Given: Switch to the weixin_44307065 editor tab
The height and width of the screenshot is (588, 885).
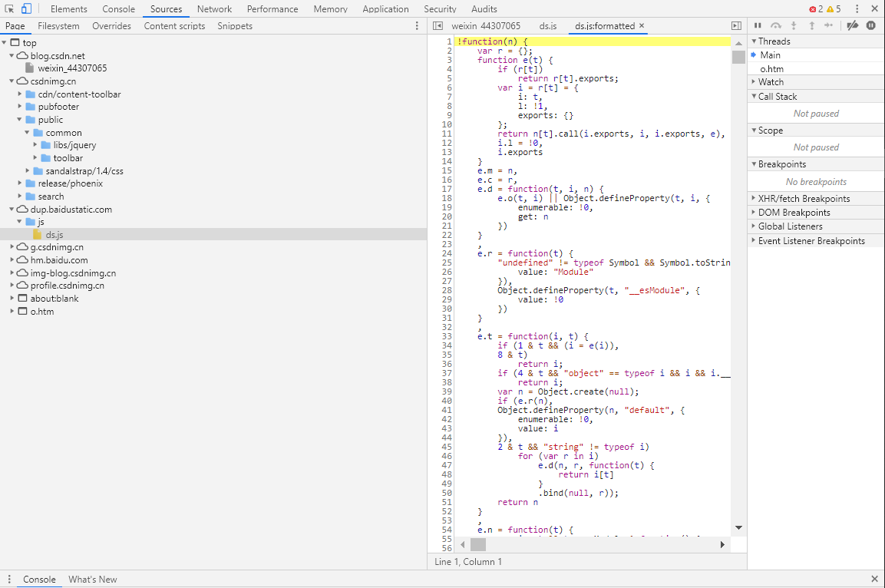Looking at the screenshot, I should coord(486,26).
